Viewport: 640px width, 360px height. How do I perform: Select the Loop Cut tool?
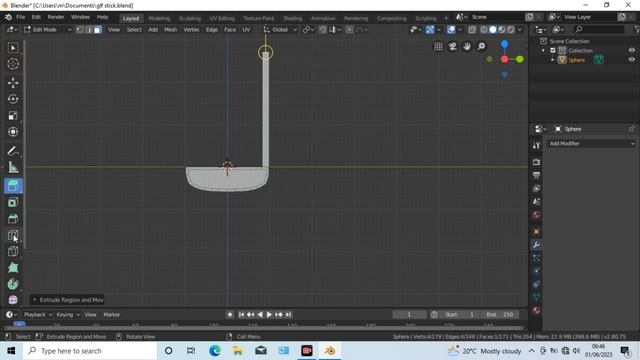pyautogui.click(x=13, y=235)
